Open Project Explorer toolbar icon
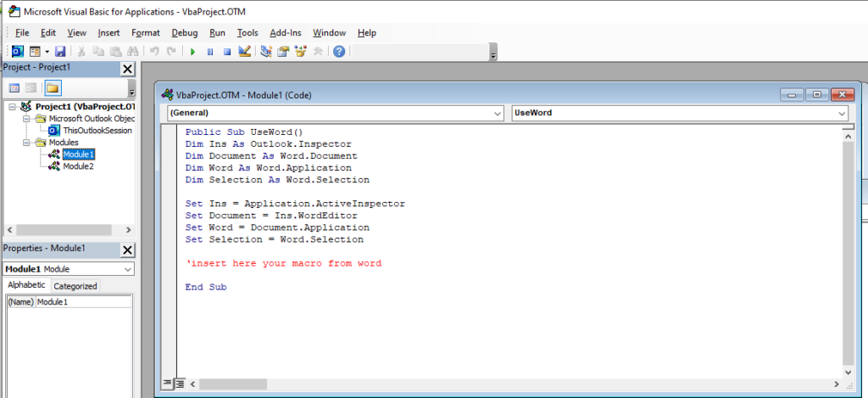This screenshot has width=868, height=398. coord(265,52)
